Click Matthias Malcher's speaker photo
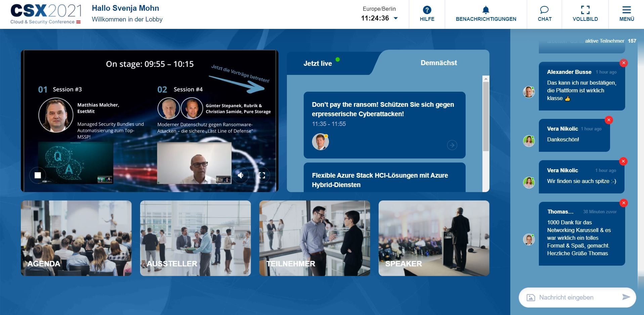The width and height of the screenshot is (644, 315). [56, 115]
